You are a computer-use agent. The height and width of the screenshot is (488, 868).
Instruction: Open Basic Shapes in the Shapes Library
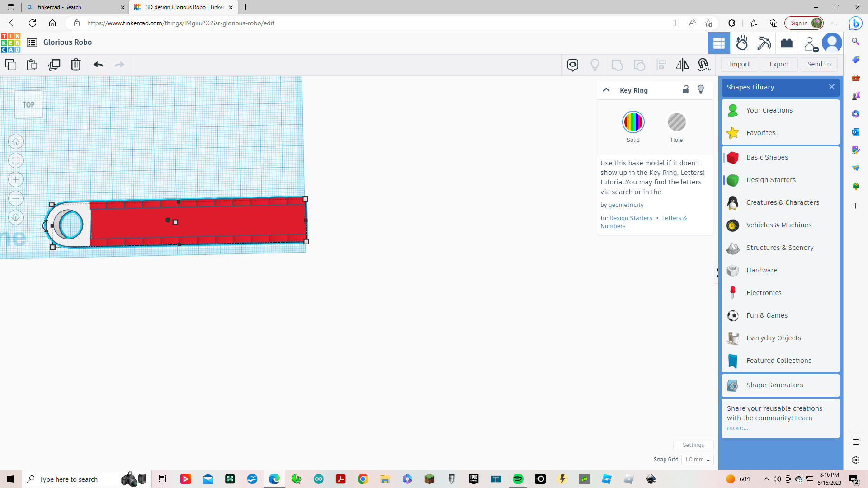point(767,157)
